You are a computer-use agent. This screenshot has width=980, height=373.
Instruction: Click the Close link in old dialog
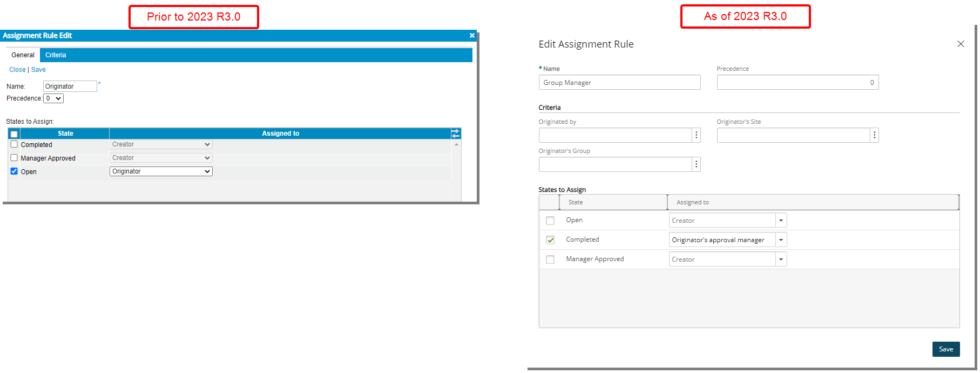[17, 70]
